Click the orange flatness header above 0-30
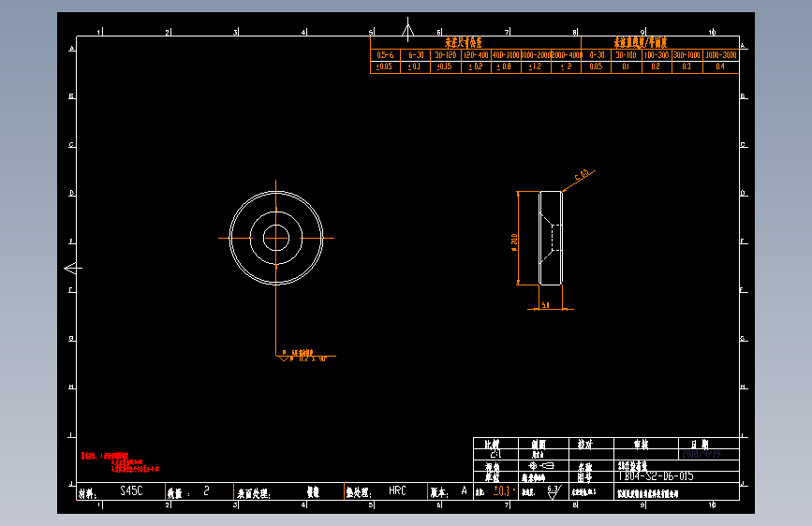This screenshot has width=812, height=526. [x=641, y=42]
